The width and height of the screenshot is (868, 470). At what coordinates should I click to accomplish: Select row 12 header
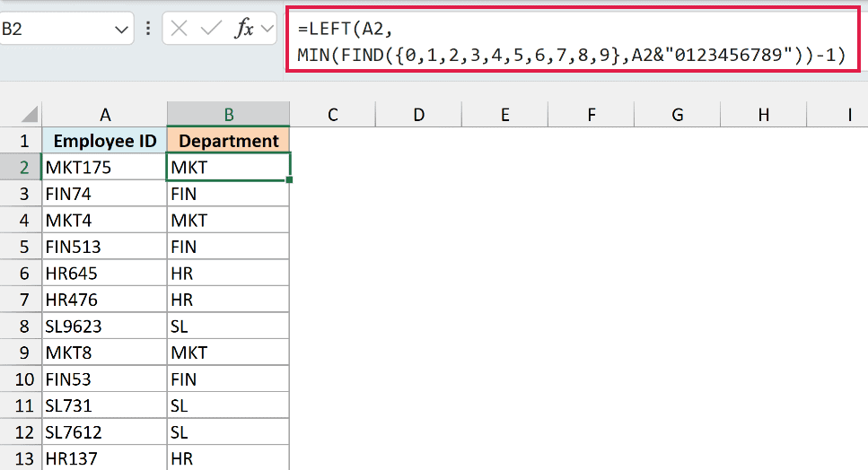tap(21, 432)
